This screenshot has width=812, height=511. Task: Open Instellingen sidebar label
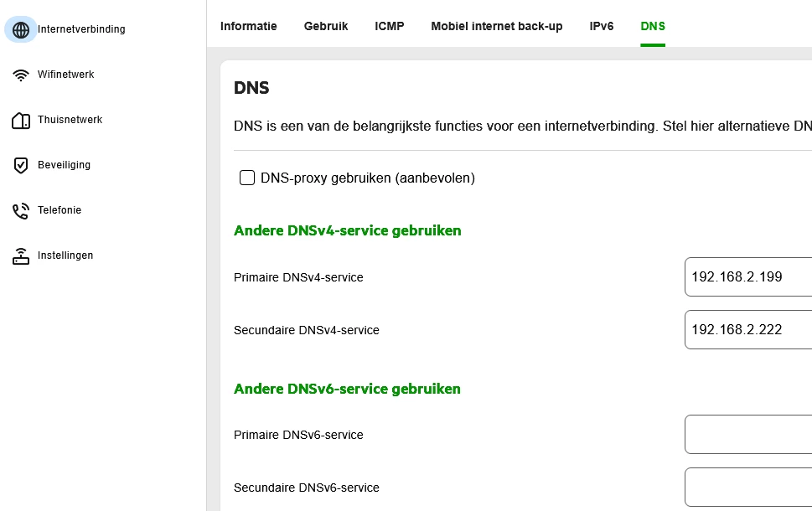click(65, 255)
